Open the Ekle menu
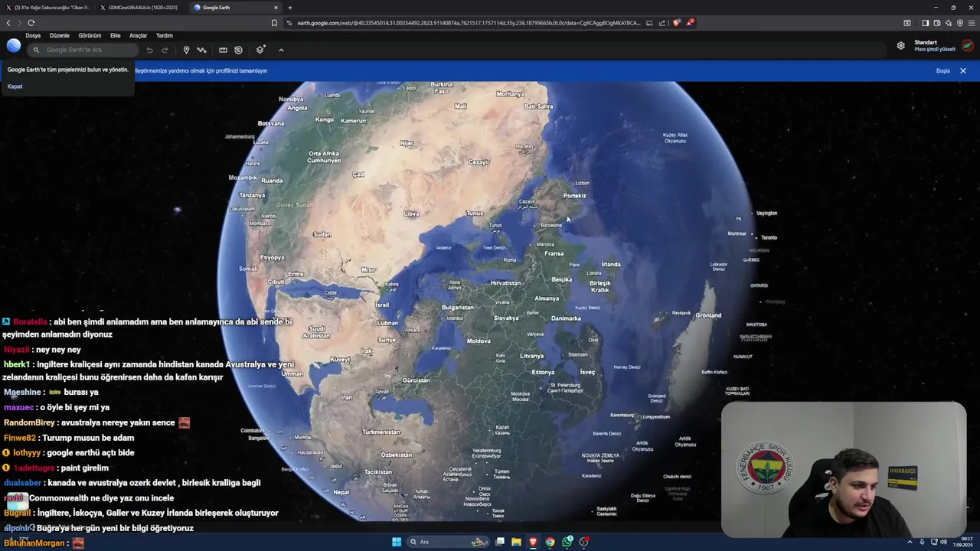980x551 pixels. click(115, 35)
